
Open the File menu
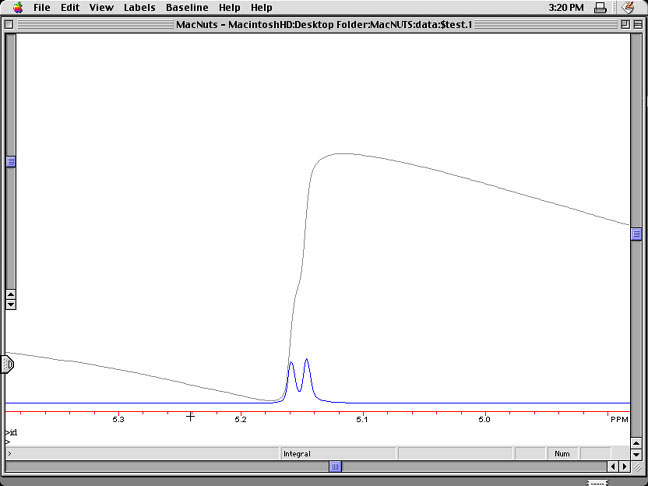click(x=42, y=8)
